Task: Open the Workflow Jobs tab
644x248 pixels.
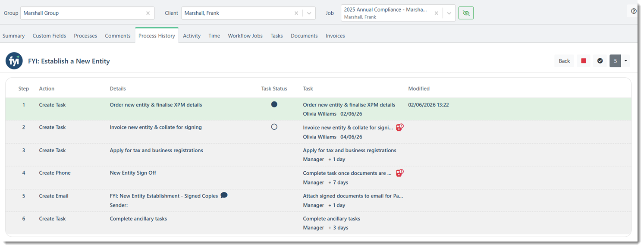Action: pyautogui.click(x=245, y=36)
